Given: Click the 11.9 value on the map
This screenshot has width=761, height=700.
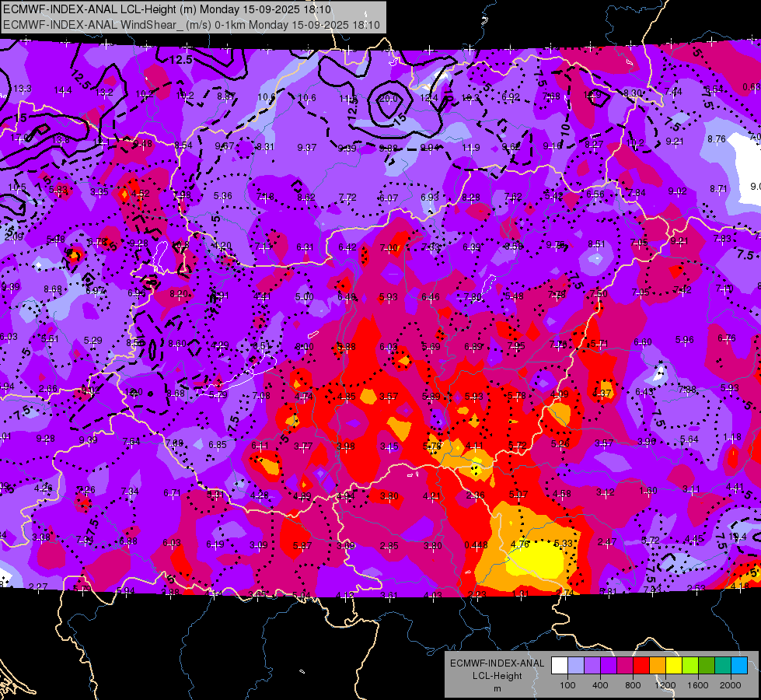Looking at the screenshot, I should [471, 147].
